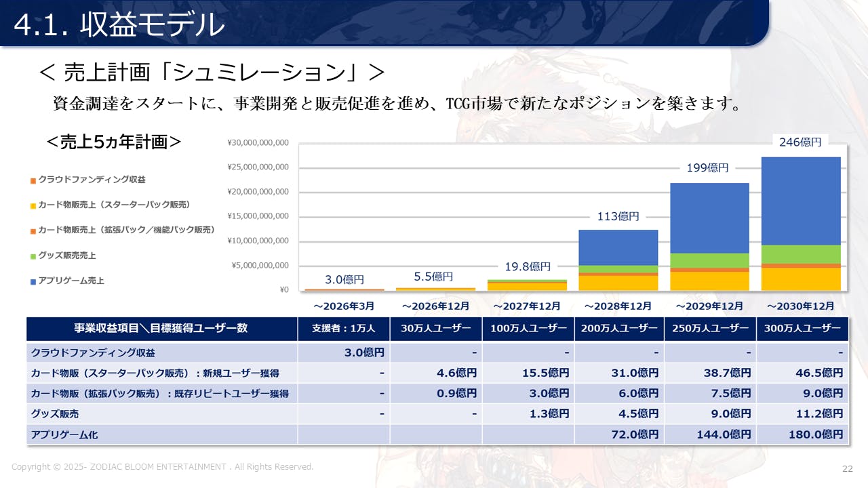Select the 19.8億円 data label
This screenshot has width=868, height=488.
529,267
